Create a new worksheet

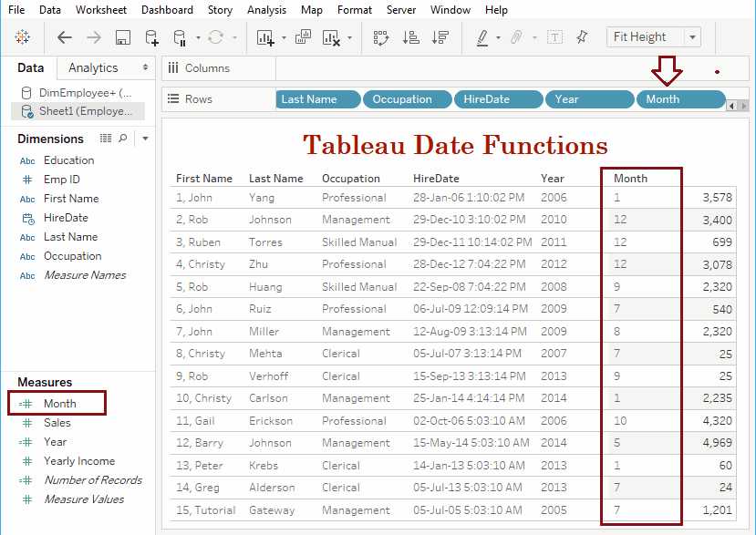point(264,36)
